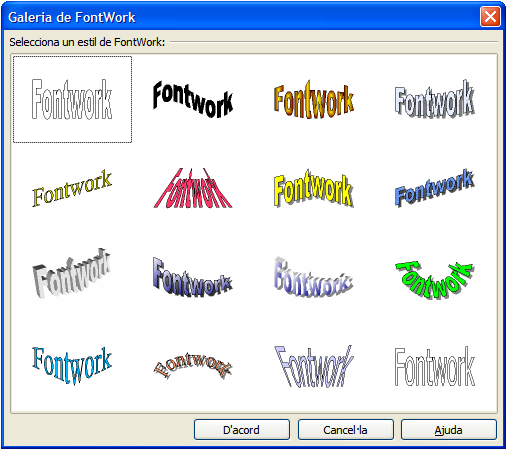Choose the black wavy Fontwork style

pos(193,99)
